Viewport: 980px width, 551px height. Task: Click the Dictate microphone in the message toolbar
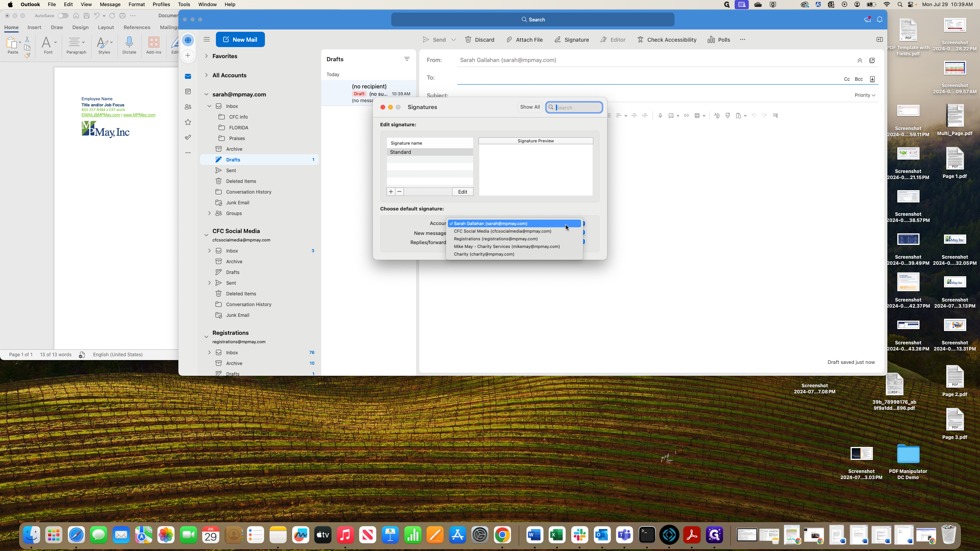[660, 116]
